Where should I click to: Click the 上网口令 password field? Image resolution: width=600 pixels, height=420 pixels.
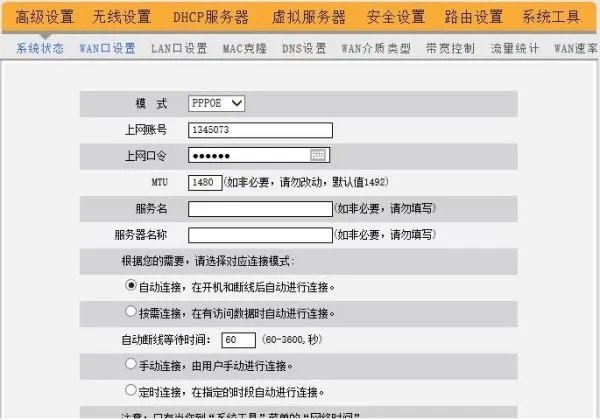259,155
